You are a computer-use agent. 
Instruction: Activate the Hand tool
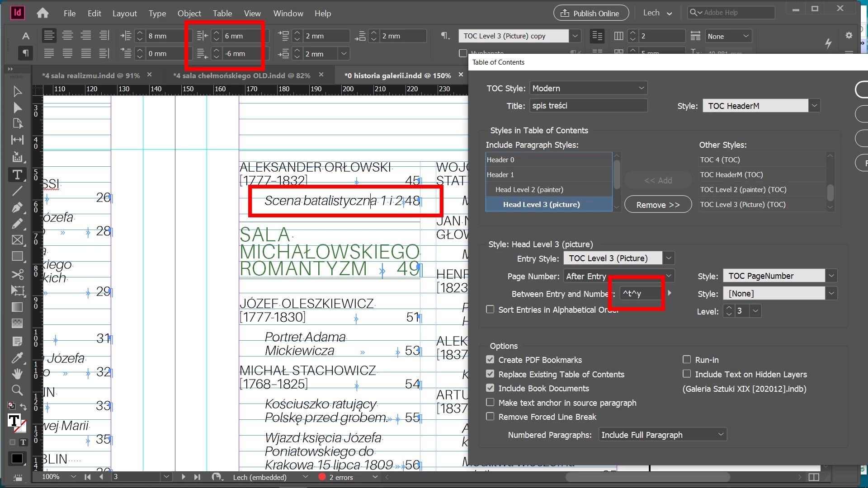coord(17,374)
